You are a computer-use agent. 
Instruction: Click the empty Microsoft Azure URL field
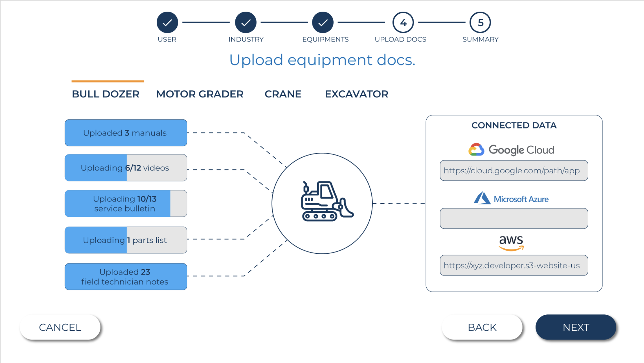tap(514, 218)
